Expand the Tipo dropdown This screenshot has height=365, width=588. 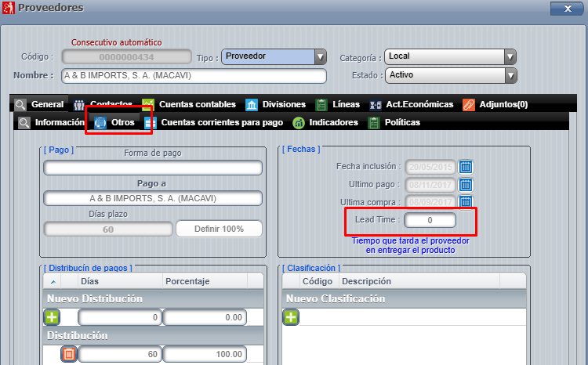(320, 57)
